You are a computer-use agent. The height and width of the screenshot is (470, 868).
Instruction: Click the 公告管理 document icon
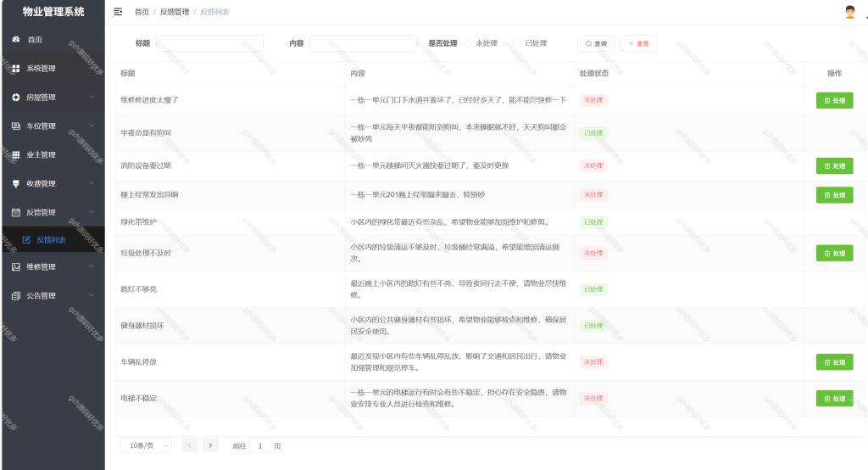point(16,295)
